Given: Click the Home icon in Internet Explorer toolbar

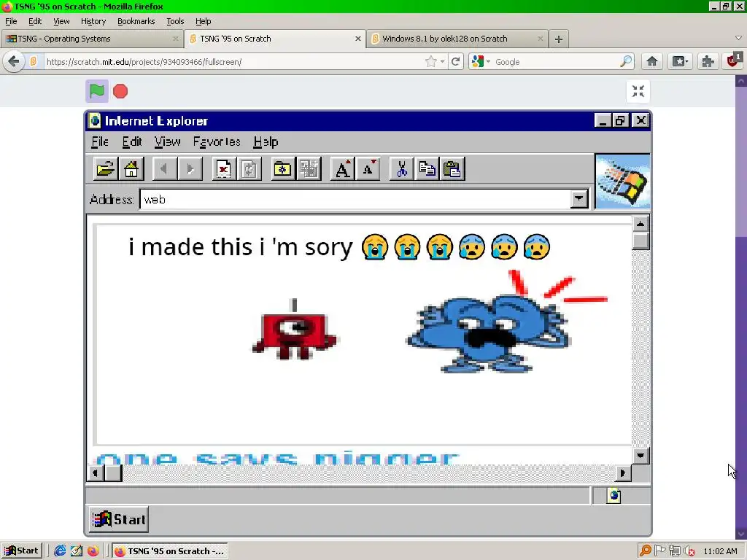Looking at the screenshot, I should (x=131, y=168).
